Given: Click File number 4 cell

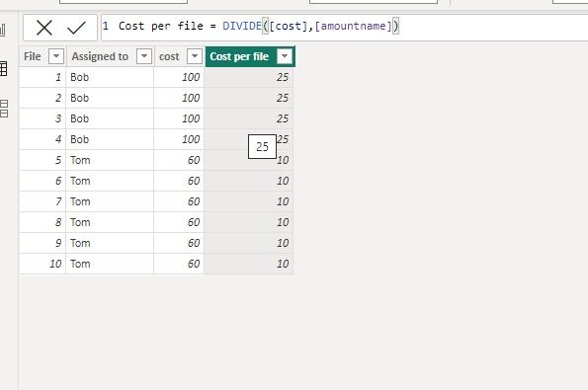Looking at the screenshot, I should point(42,139).
